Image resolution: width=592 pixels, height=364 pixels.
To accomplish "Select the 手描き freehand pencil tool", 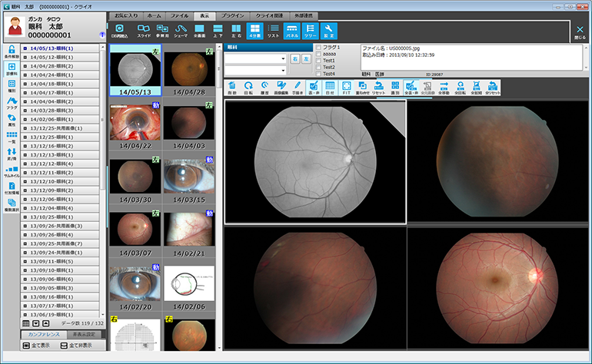I will [x=298, y=88].
